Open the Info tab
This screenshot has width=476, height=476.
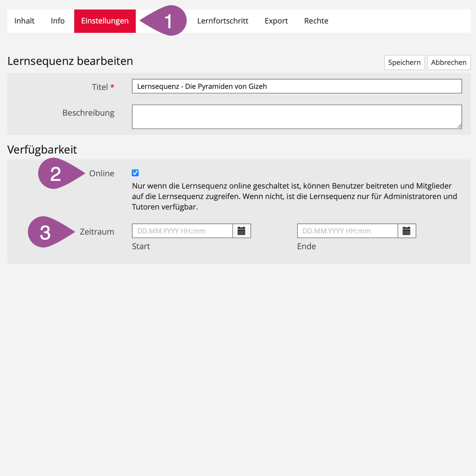click(x=57, y=21)
